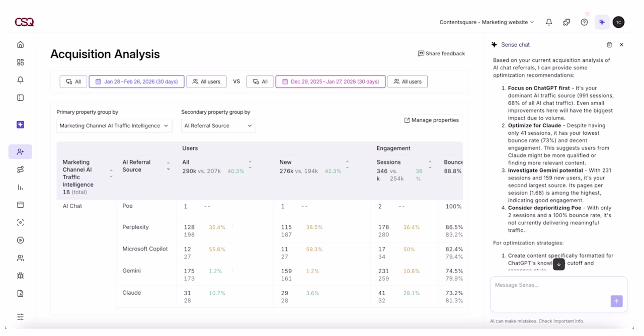Open sidebar alerts bell icon

(x=20, y=80)
